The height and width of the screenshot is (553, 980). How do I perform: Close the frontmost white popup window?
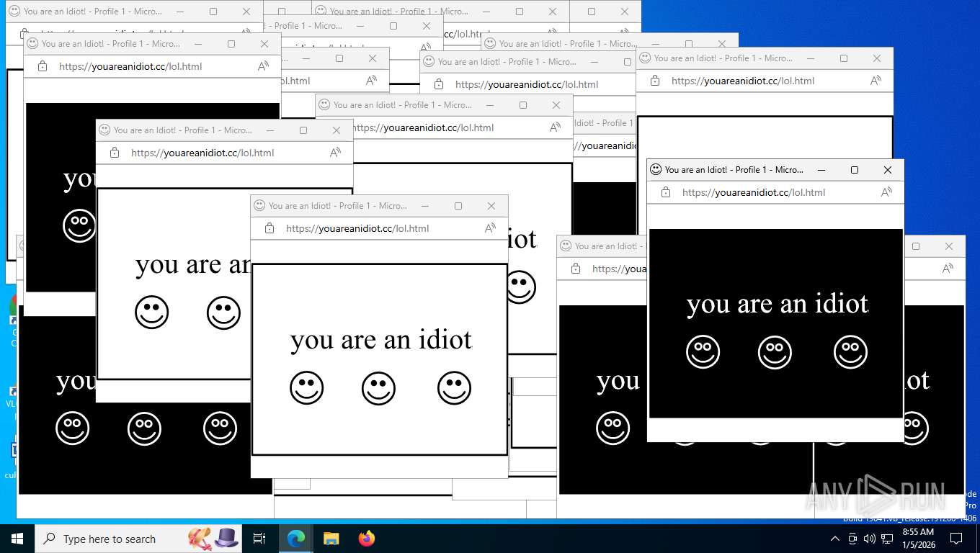point(491,206)
